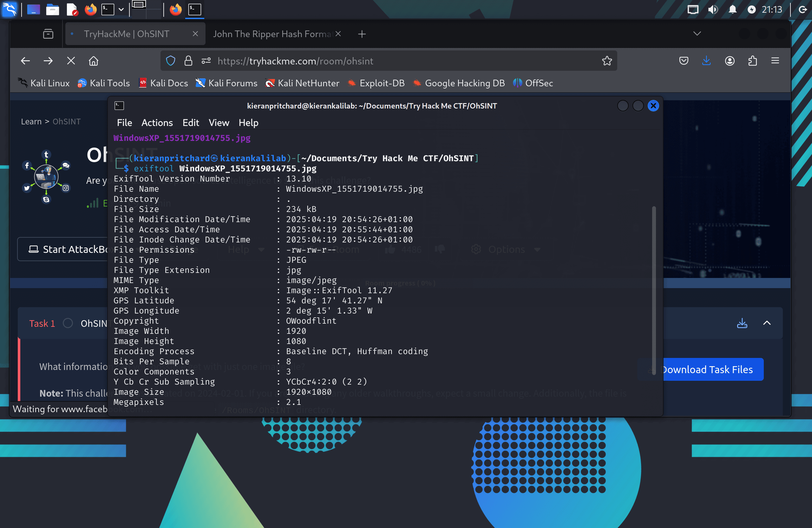The height and width of the screenshot is (528, 812).
Task: Click the log out icon in panel
Action: point(803,9)
